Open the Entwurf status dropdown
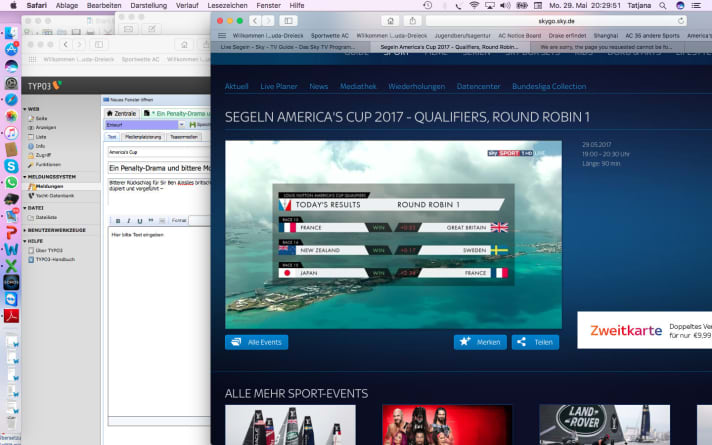 pyautogui.click(x=181, y=124)
